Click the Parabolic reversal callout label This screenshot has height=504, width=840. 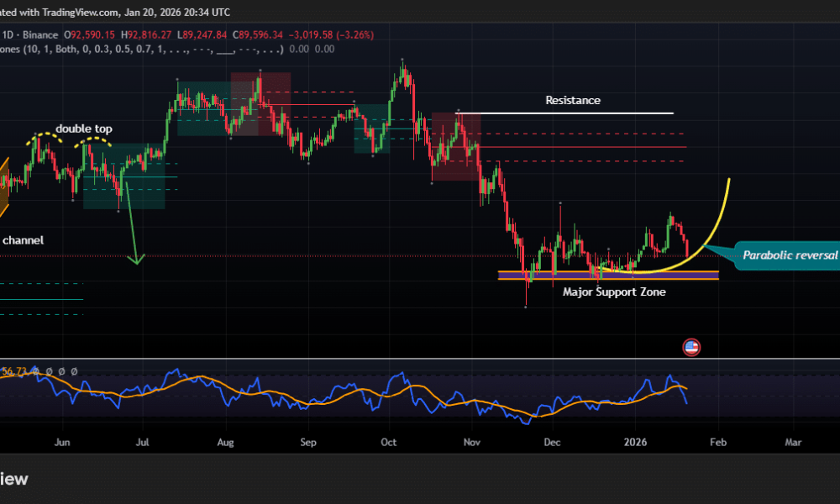point(790,255)
